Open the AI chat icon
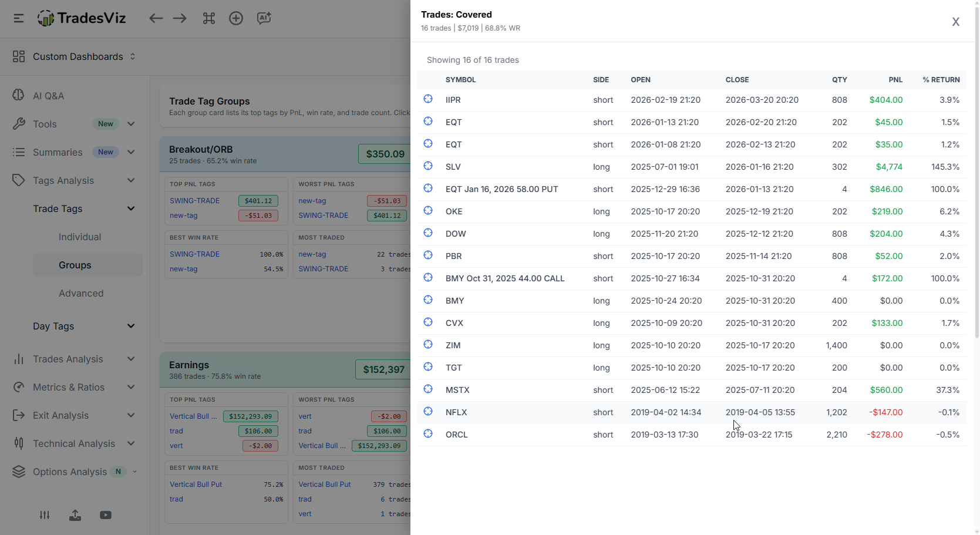 coord(264,18)
